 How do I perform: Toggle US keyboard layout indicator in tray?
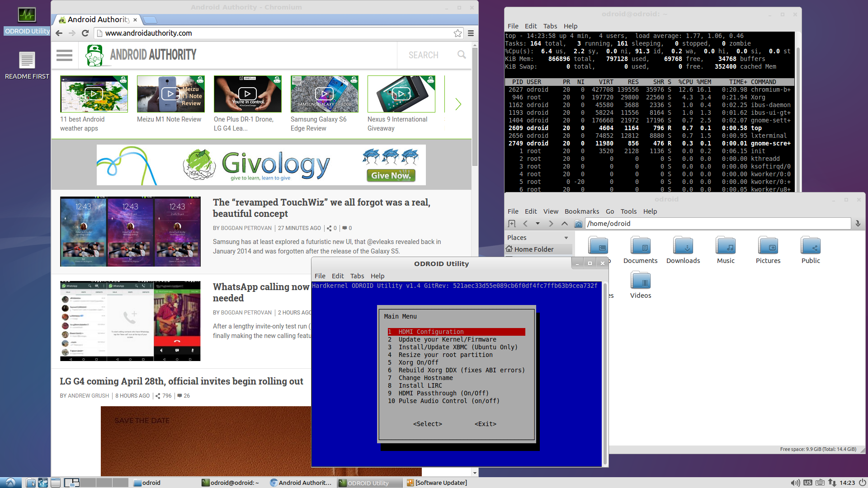click(x=807, y=483)
